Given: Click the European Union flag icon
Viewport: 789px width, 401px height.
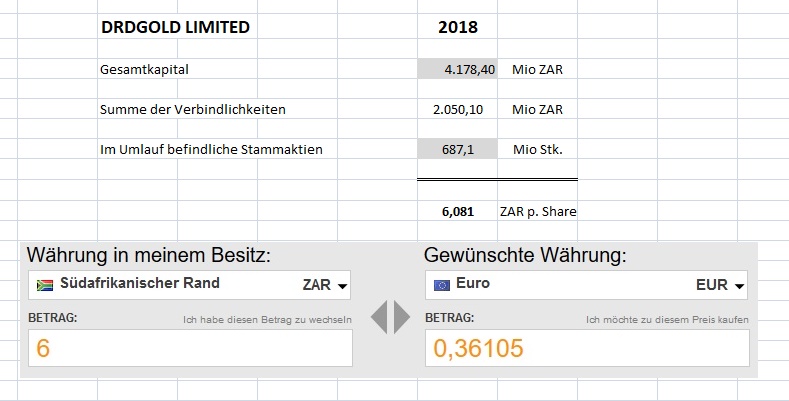Looking at the screenshot, I should coord(441,285).
